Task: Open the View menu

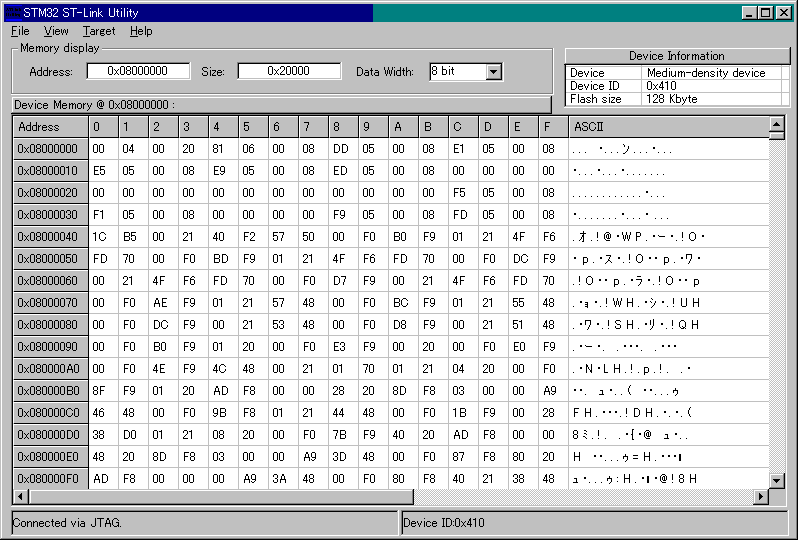Action: (56, 32)
